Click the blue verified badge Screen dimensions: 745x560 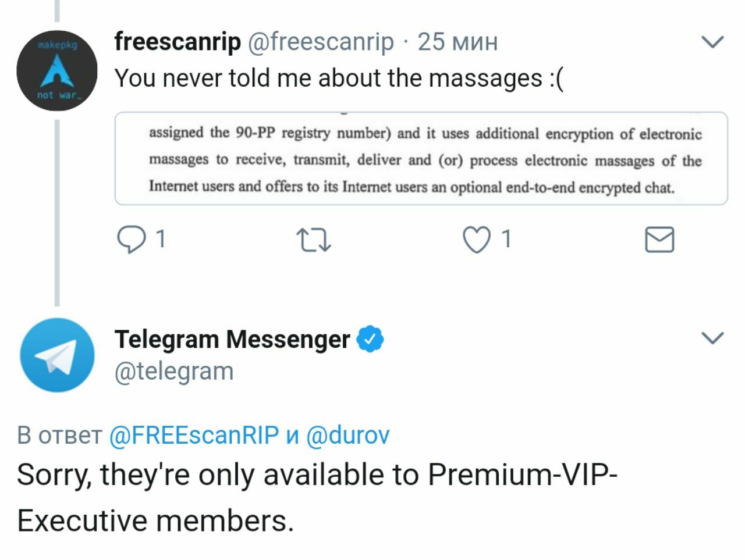[x=370, y=339]
